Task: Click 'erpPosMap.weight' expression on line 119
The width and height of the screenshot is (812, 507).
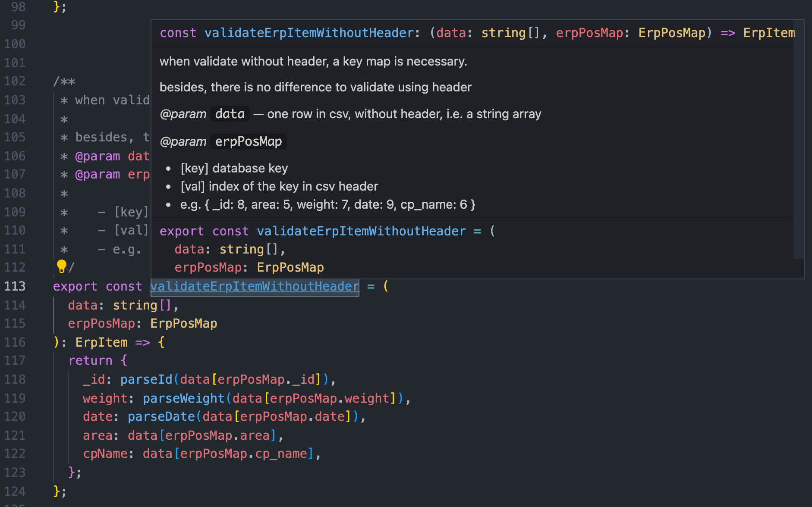Action: [330, 398]
